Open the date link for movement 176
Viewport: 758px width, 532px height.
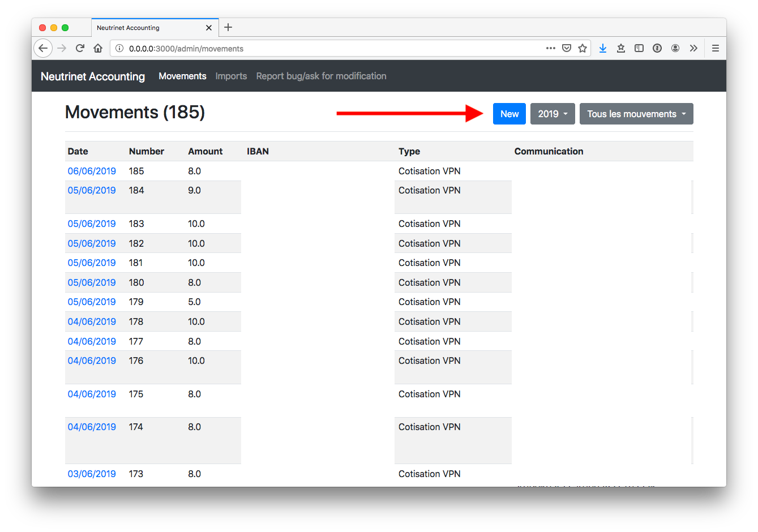click(92, 361)
